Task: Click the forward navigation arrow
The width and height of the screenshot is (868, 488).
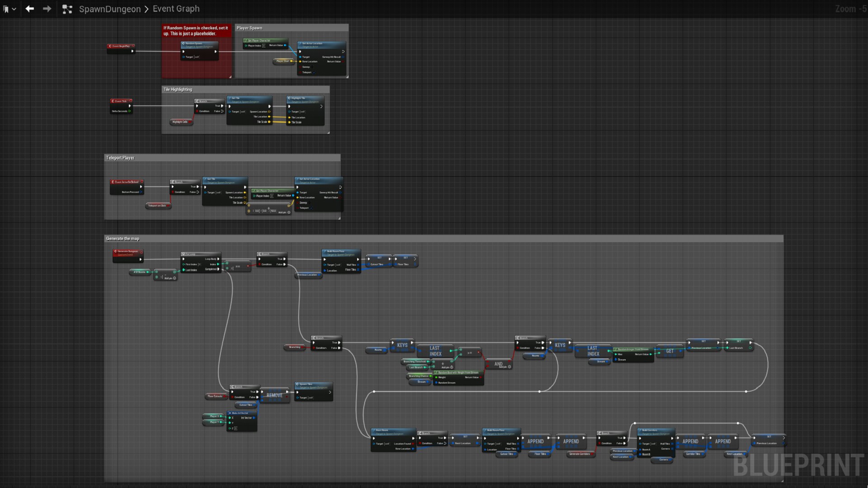Action: (47, 9)
